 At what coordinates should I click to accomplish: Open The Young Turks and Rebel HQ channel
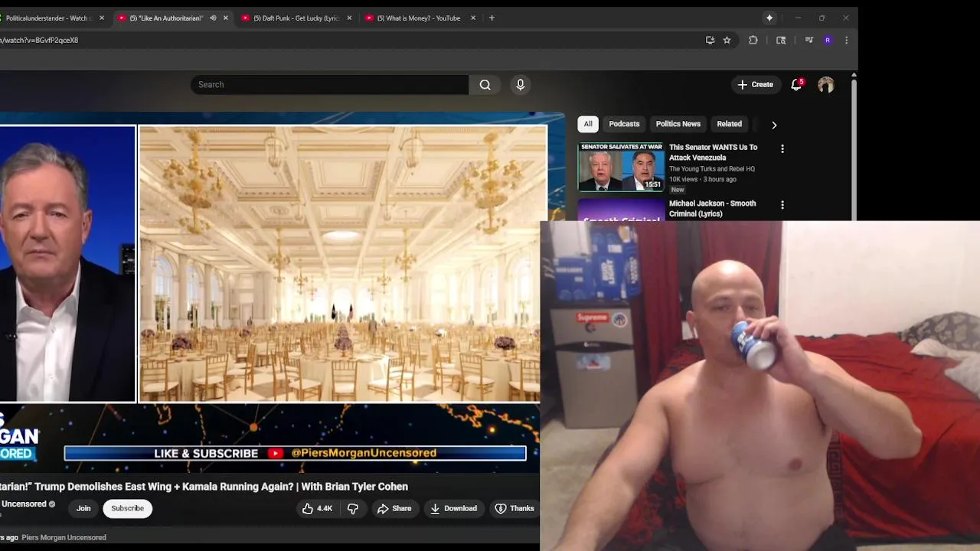712,169
